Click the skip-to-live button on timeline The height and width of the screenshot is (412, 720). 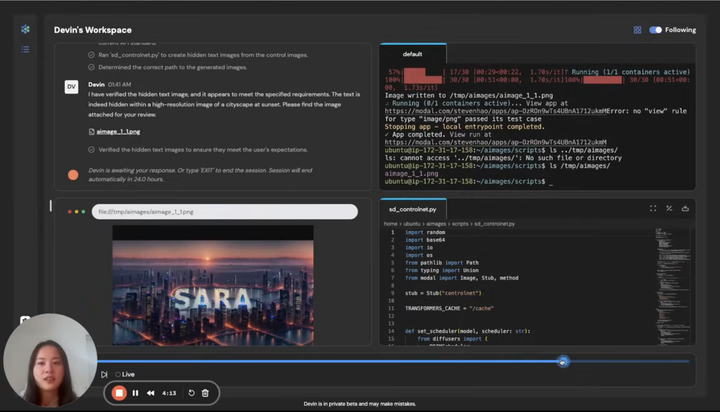point(104,374)
